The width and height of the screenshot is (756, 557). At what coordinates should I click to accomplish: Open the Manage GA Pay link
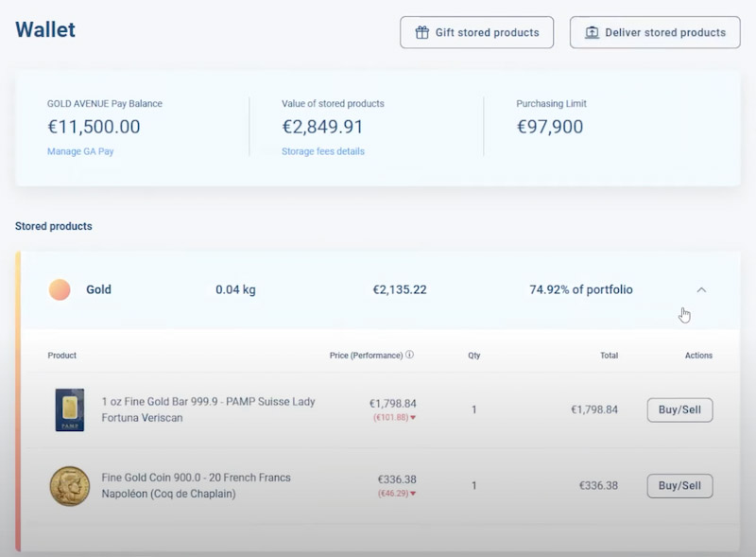[80, 151]
